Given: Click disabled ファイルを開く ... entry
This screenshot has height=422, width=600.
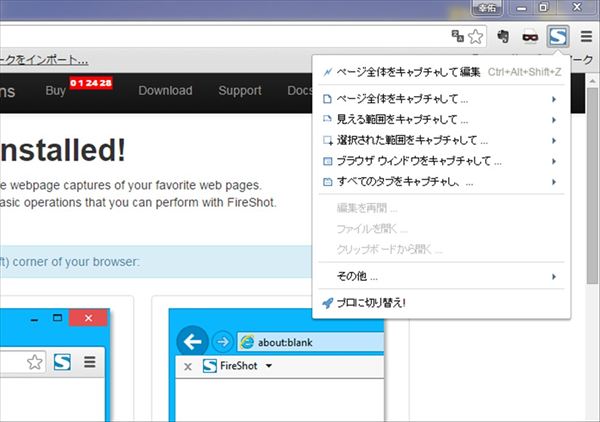Looking at the screenshot, I should point(442,229).
